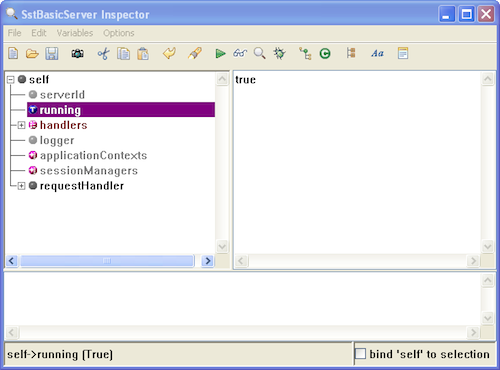Minimize the SstBasicServer Inspector window
Image resolution: width=500 pixels, height=370 pixels.
coord(447,14)
